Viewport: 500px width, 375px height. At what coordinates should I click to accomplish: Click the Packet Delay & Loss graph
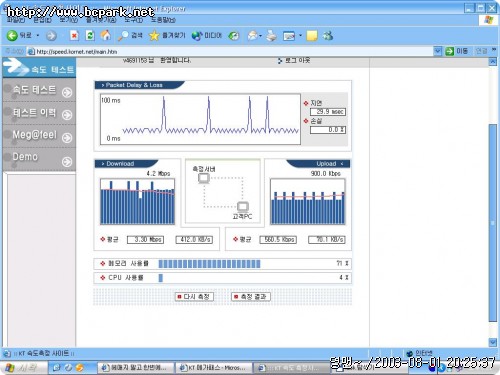(x=200, y=119)
